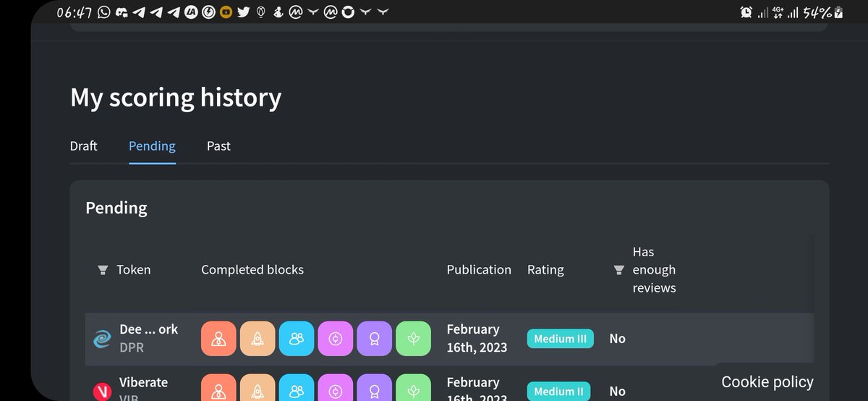Click the Pending section title in the card
The image size is (868, 401).
pyautogui.click(x=116, y=208)
